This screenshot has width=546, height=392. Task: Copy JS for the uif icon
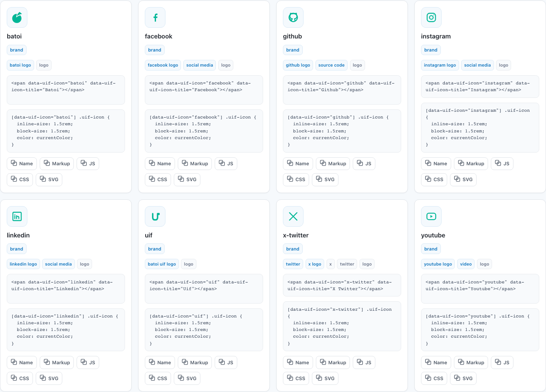tap(226, 363)
